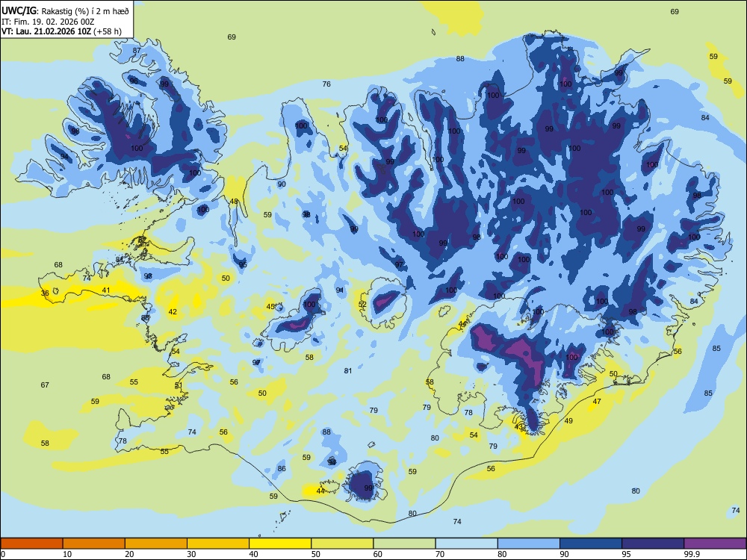Pick the 20–30 amber legend swatch

156,544
